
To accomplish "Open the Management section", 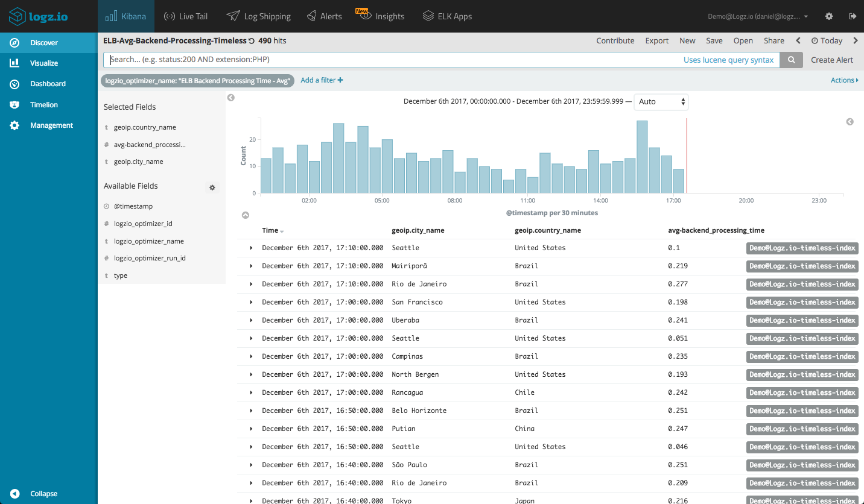I will pos(49,125).
